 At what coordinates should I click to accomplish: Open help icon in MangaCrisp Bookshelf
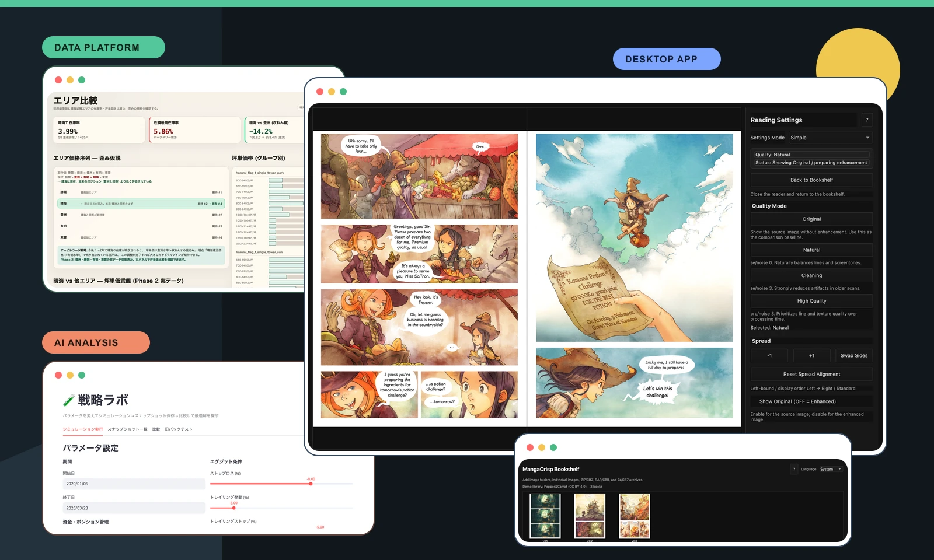[x=794, y=469]
